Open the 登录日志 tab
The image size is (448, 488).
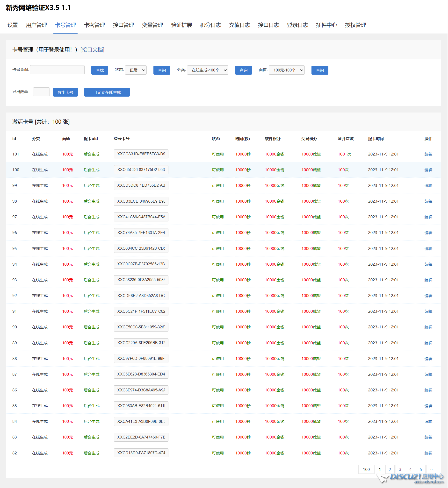pyautogui.click(x=297, y=25)
